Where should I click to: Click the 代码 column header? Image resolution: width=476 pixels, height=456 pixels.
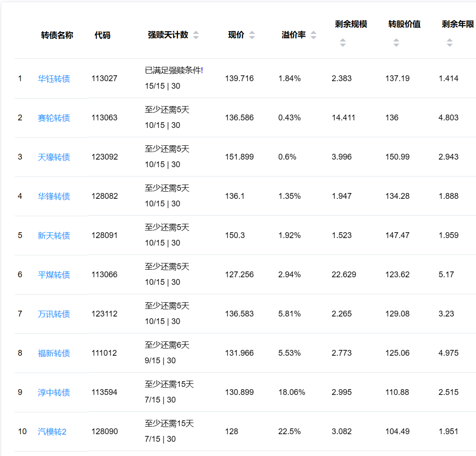(102, 35)
